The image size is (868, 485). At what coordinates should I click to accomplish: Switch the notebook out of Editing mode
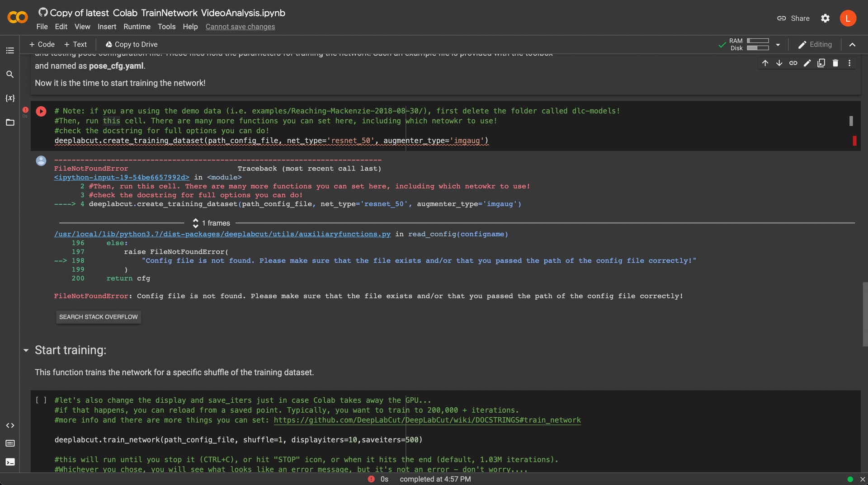(x=814, y=44)
